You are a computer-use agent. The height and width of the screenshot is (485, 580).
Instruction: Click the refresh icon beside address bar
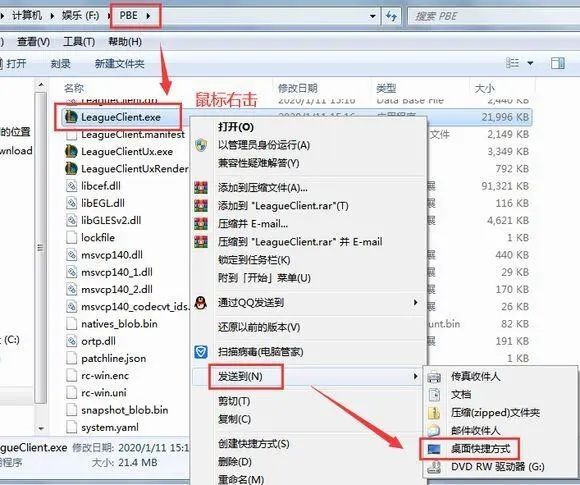pos(391,16)
